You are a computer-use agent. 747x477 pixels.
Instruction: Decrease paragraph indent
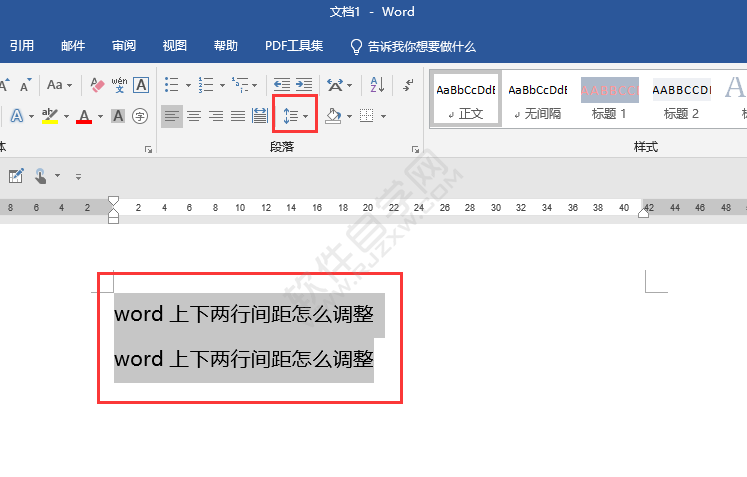282,85
